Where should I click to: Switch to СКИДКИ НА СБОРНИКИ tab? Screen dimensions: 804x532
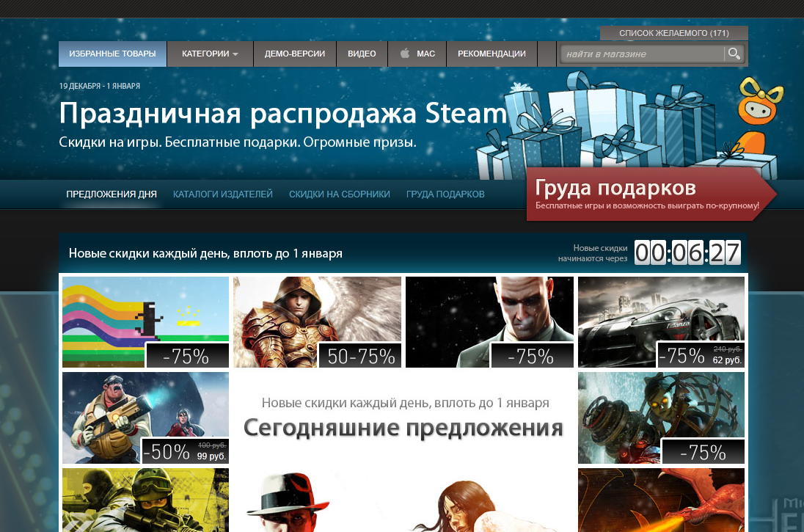click(340, 194)
